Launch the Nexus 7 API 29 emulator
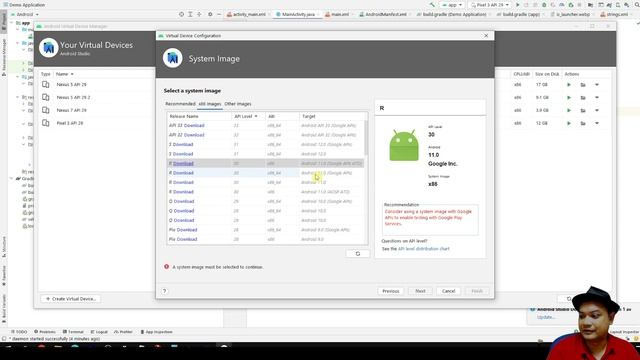The height and width of the screenshot is (360, 640). pyautogui.click(x=569, y=110)
